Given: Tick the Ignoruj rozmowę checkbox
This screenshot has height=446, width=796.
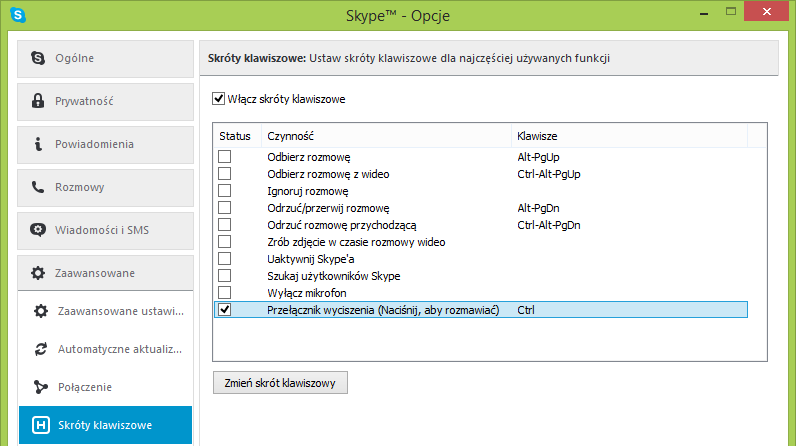Looking at the screenshot, I should [x=224, y=190].
